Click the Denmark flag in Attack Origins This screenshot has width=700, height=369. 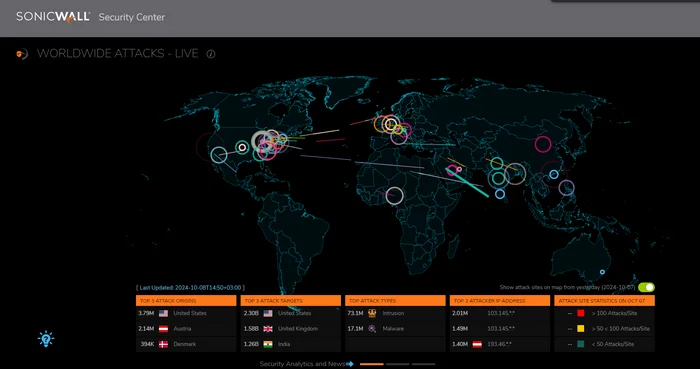[163, 344]
